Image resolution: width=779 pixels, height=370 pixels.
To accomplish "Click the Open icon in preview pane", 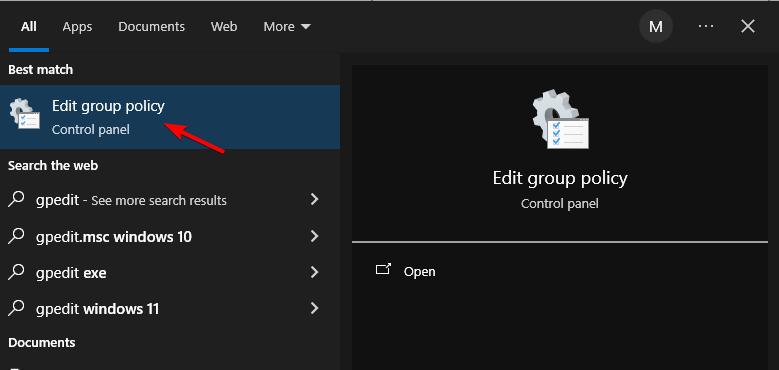I will coord(384,270).
